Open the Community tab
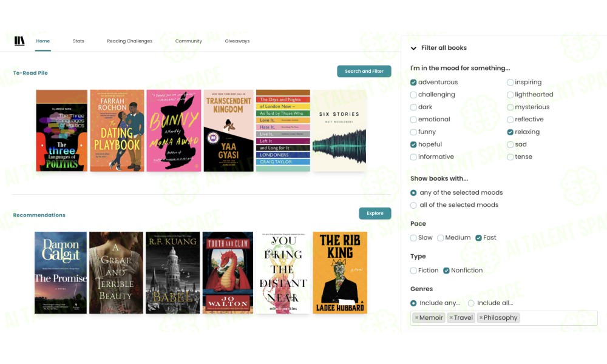607x364 pixels. pyautogui.click(x=189, y=41)
